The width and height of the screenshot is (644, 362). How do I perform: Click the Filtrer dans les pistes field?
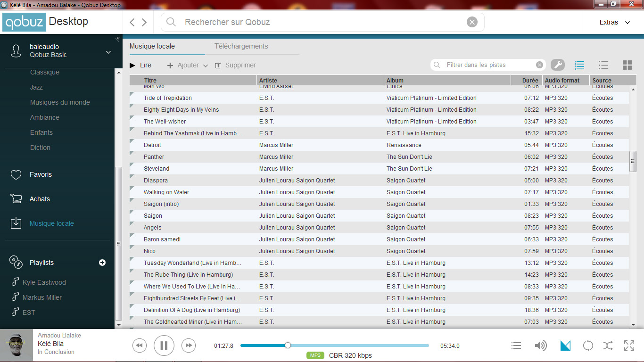(x=488, y=65)
